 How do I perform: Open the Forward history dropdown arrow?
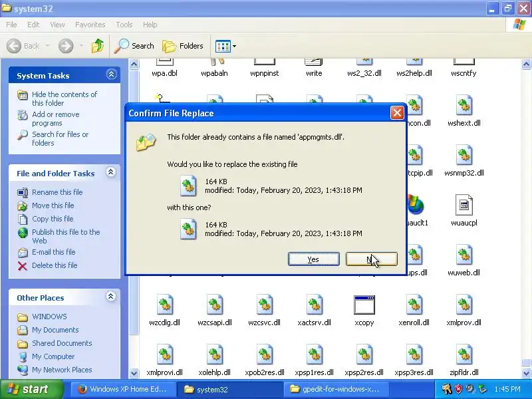pos(81,46)
